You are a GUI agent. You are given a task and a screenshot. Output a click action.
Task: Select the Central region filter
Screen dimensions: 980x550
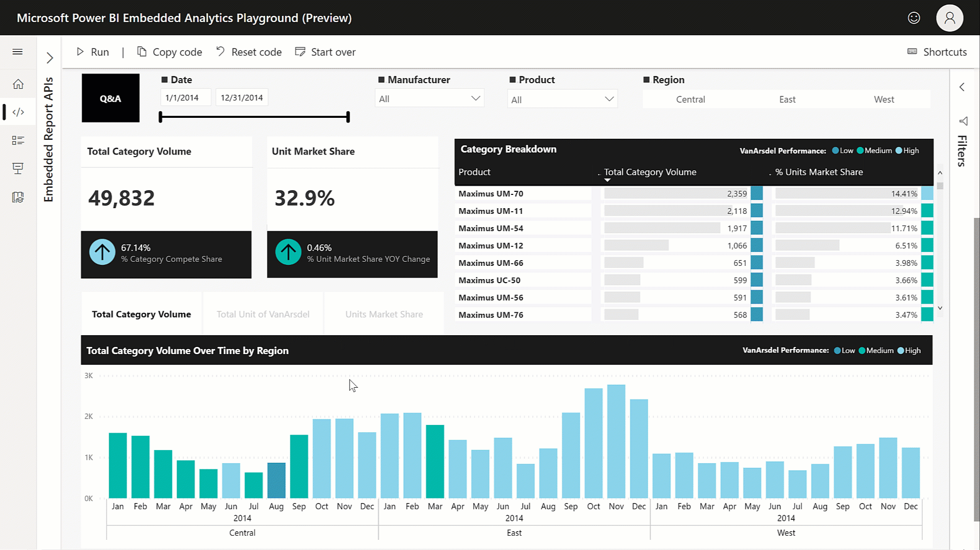click(690, 99)
